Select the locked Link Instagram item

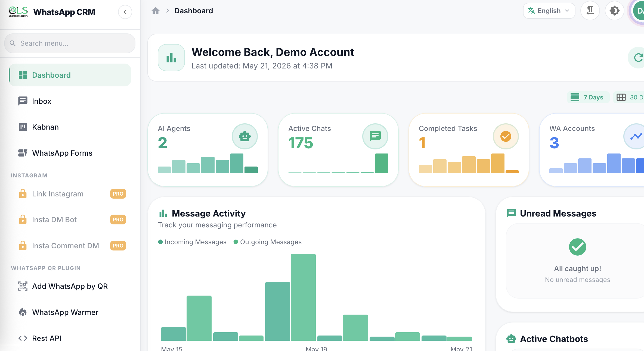coord(70,194)
